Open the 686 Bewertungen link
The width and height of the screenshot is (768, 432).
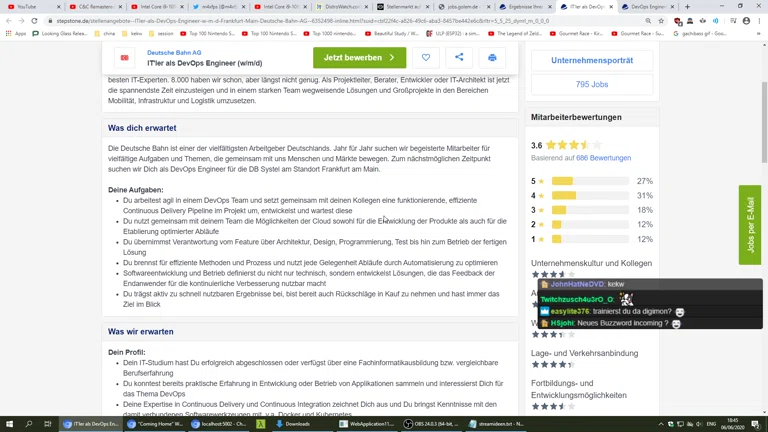pos(603,158)
